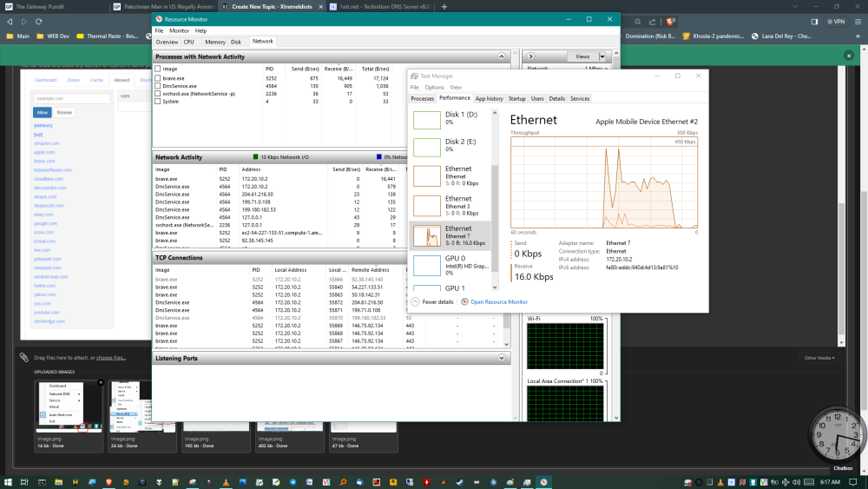
Task: Click the first uploaded image thumbnail
Action: pos(69,406)
